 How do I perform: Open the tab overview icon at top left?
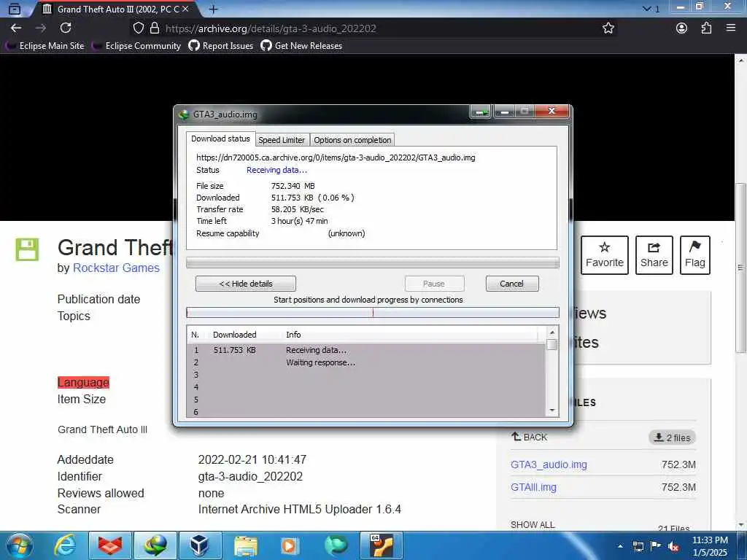click(15, 9)
